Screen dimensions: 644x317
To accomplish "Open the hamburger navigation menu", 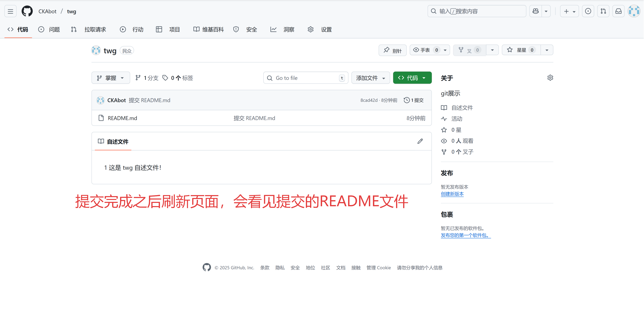I will [x=10, y=11].
